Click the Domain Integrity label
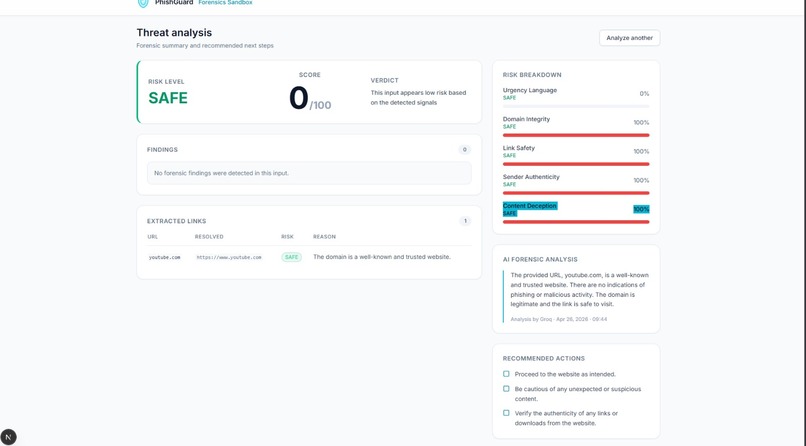The height and width of the screenshot is (446, 806). point(526,119)
